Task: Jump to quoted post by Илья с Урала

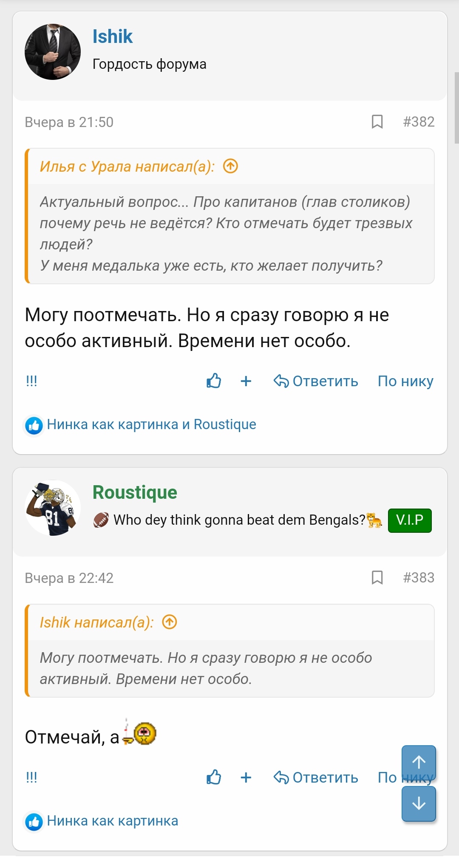Action: click(231, 166)
